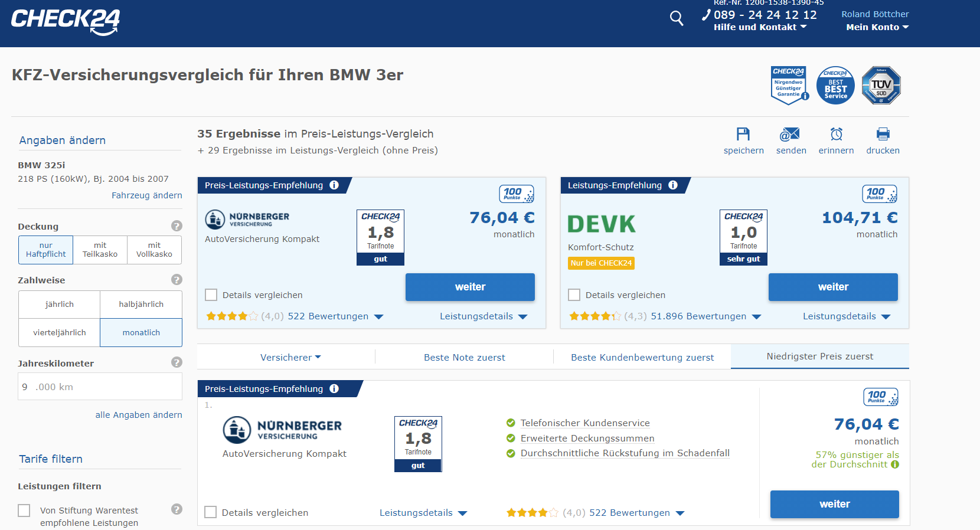
Task: Click info icon on list result Preis-Leistungs-Empfehlung banner
Action: [x=334, y=388]
